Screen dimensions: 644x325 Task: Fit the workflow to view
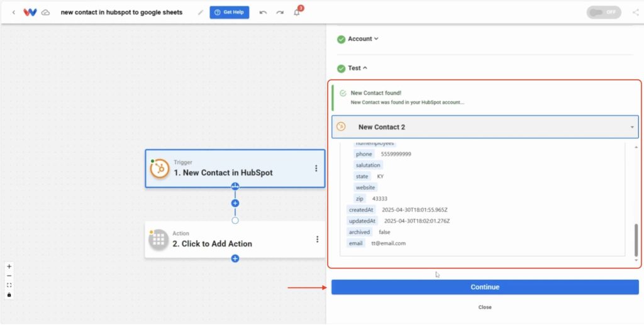tap(9, 285)
